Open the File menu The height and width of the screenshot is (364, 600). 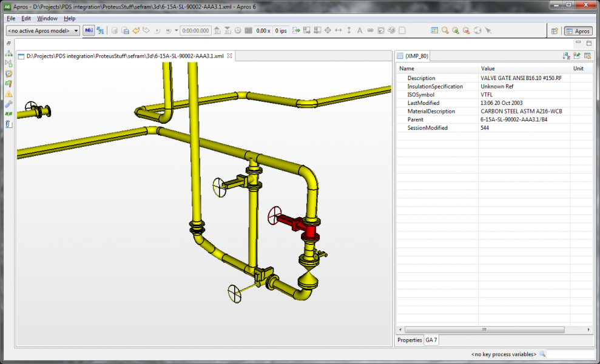[x=11, y=18]
